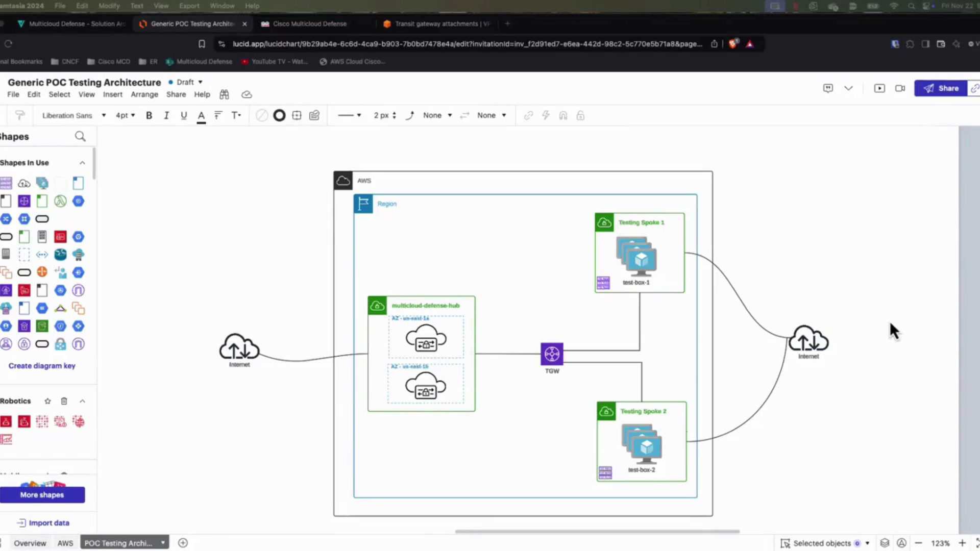980x551 pixels.
Task: Open the layers icon in the status bar
Action: pos(885,543)
